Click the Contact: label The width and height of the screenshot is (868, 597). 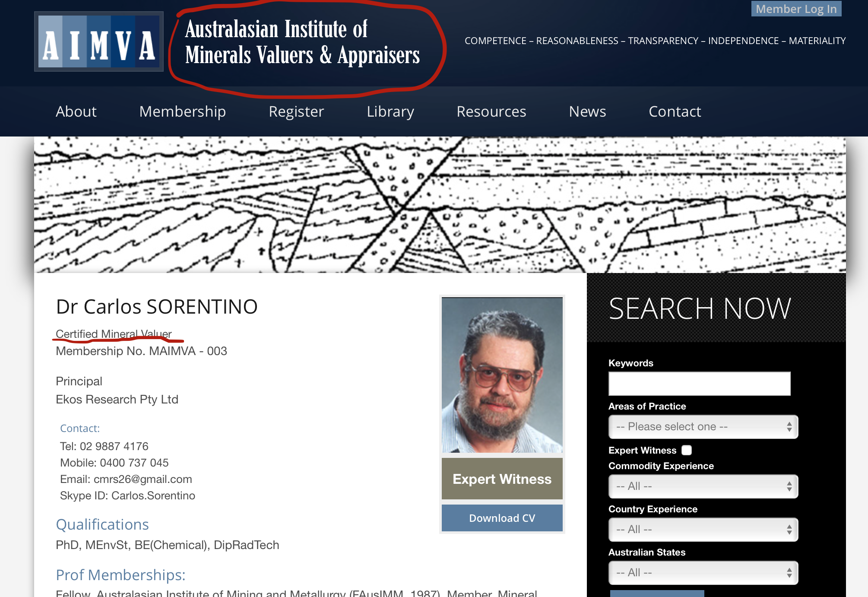point(80,429)
